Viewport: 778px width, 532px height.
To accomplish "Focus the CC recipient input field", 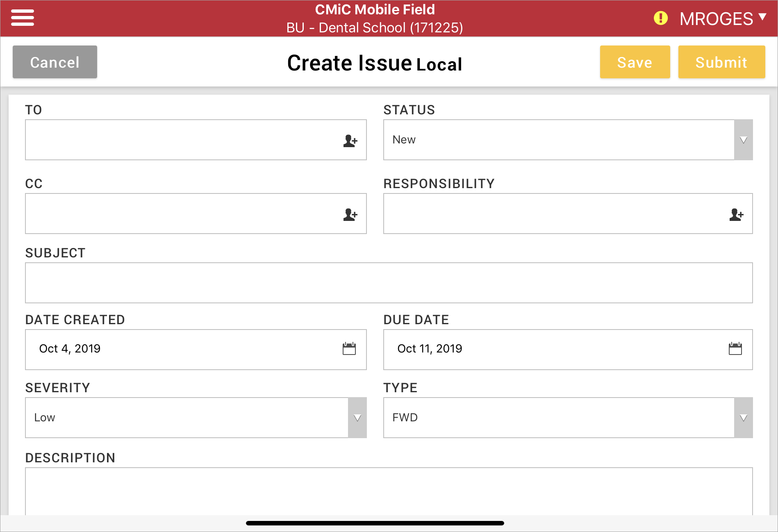I will [x=180, y=214].
